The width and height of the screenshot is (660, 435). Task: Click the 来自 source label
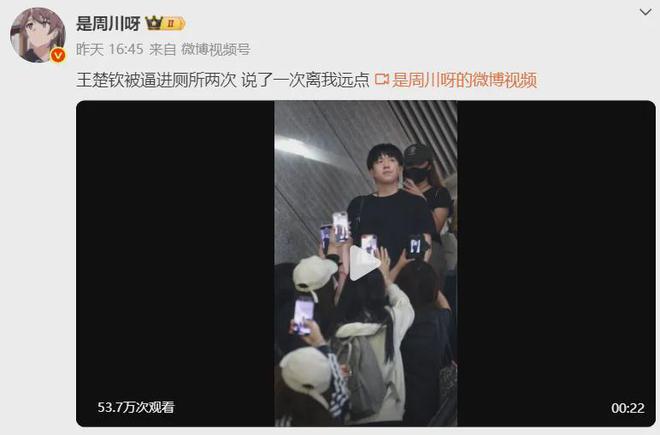pyautogui.click(x=162, y=49)
